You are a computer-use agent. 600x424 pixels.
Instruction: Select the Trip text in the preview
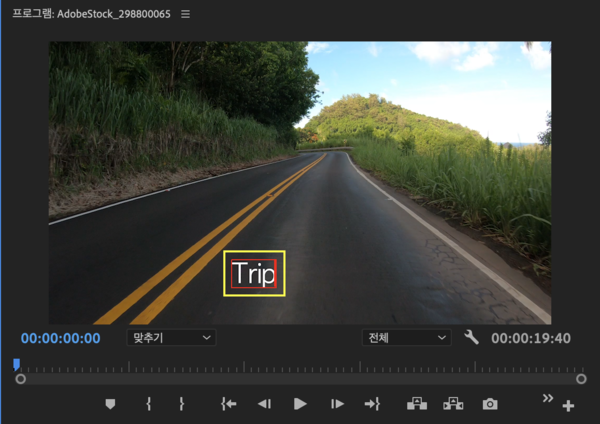(254, 274)
